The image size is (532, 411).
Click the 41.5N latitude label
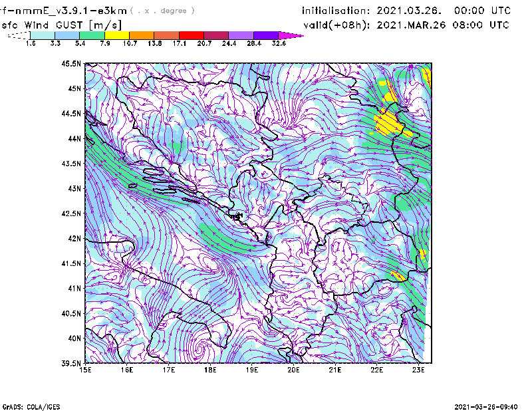72,263
